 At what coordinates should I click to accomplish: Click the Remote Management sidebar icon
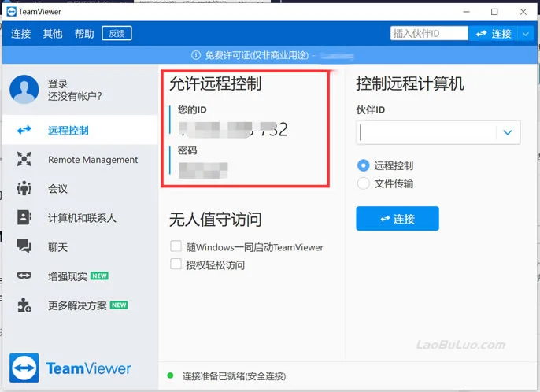pos(24,159)
